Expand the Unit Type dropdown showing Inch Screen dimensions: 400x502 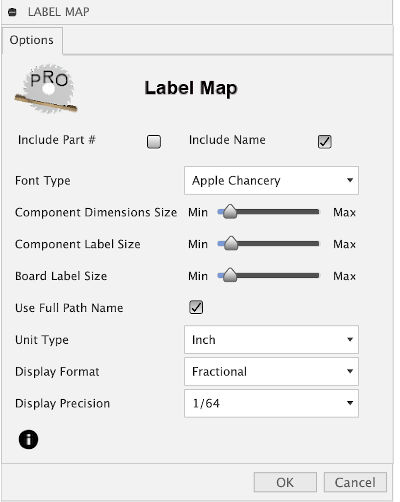(x=271, y=339)
